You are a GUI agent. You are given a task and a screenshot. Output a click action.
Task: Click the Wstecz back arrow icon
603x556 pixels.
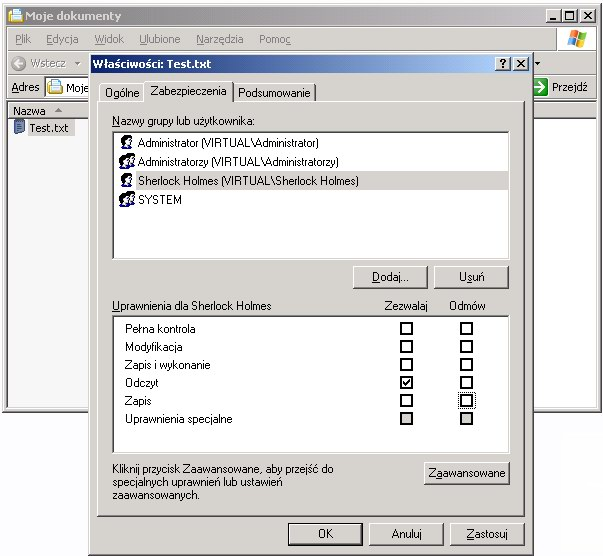point(18,63)
